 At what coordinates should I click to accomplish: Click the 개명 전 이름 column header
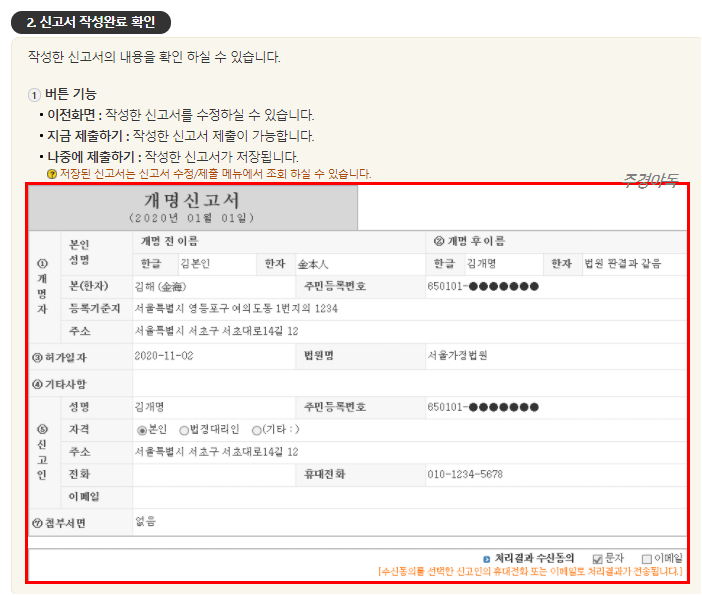(x=170, y=241)
